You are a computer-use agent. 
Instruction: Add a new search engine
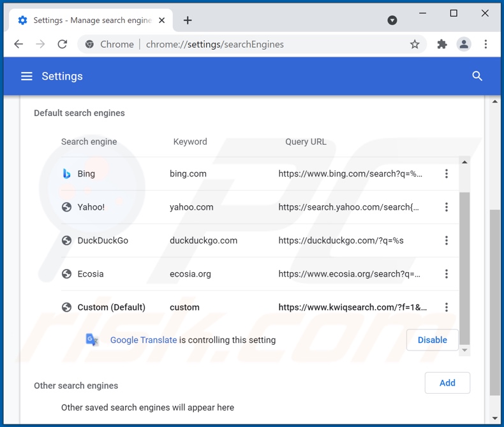coord(447,383)
